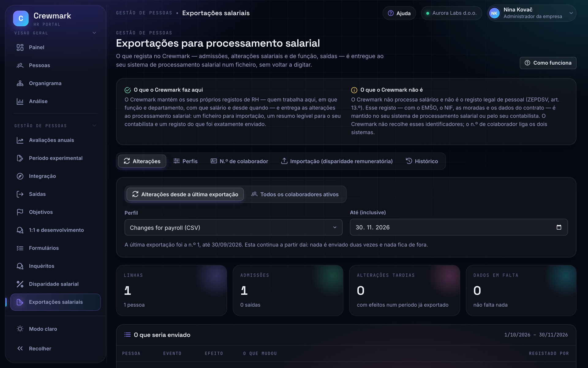Image resolution: width=588 pixels, height=368 pixels.
Task: Switch to the Alterações tab
Action: coord(142,161)
